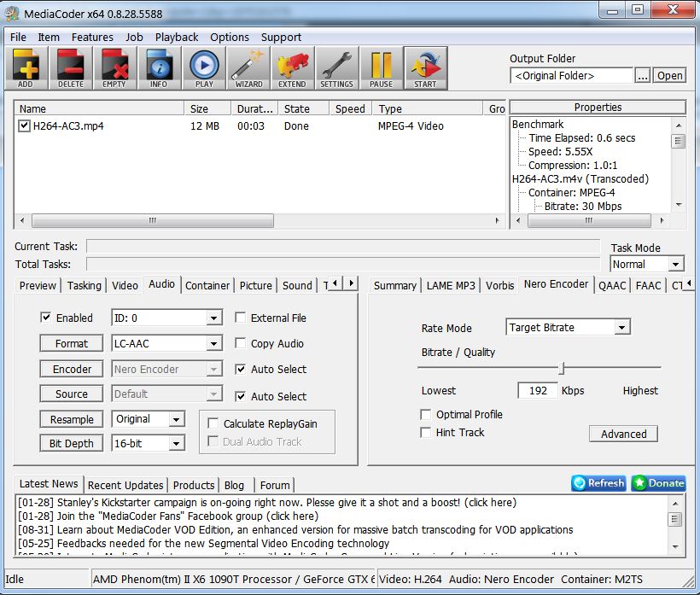Image resolution: width=700 pixels, height=595 pixels.
Task: Open the Task Mode Normal dropdown
Action: point(676,265)
